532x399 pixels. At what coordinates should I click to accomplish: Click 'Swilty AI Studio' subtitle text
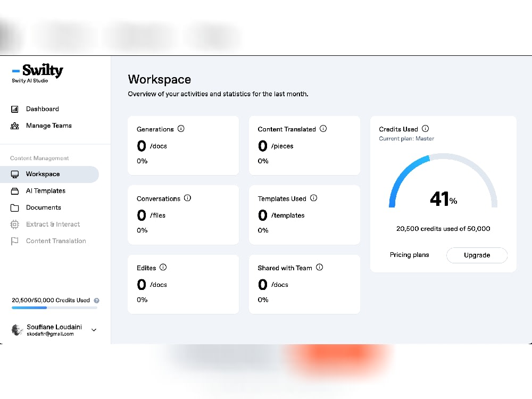point(30,81)
